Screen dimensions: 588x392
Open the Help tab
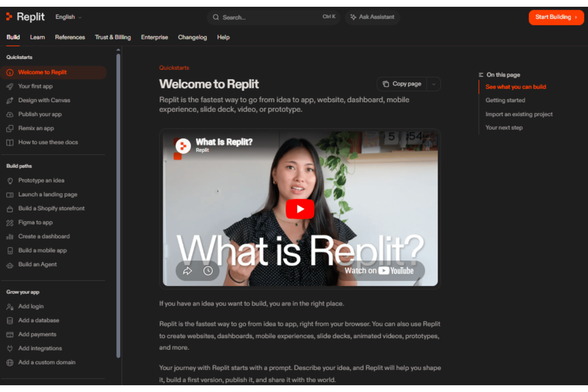click(223, 37)
